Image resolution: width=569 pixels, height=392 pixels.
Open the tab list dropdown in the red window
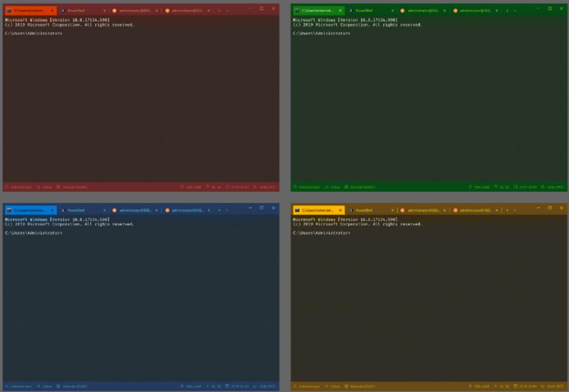coord(227,9)
